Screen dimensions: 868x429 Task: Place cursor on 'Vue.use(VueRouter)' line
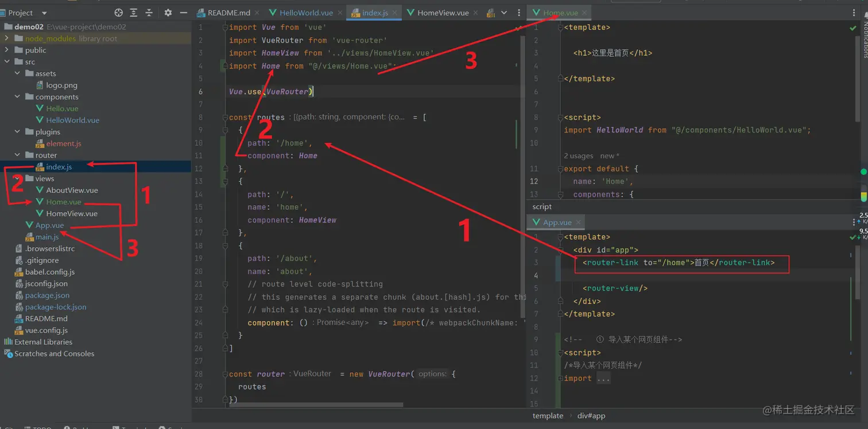pyautogui.click(x=271, y=92)
